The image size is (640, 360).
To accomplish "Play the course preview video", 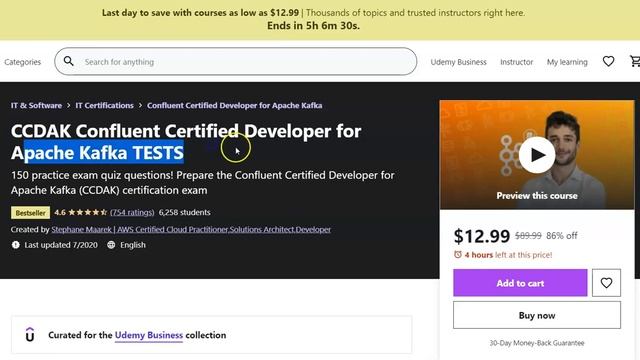I will tap(537, 155).
